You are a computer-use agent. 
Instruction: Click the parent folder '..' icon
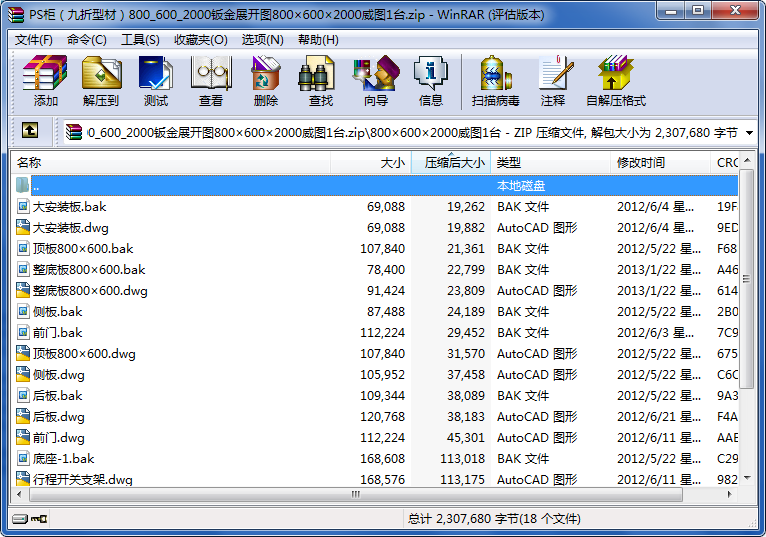(x=22, y=185)
